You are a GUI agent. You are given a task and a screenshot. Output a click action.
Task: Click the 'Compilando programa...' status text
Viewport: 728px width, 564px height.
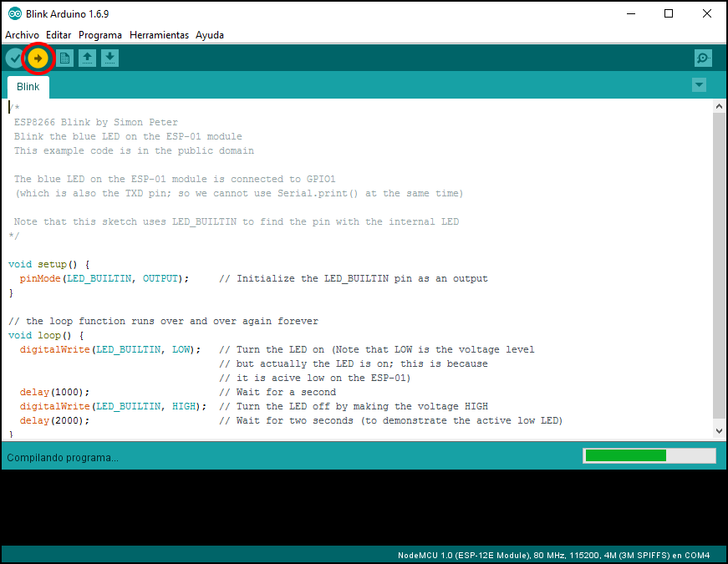tap(63, 458)
